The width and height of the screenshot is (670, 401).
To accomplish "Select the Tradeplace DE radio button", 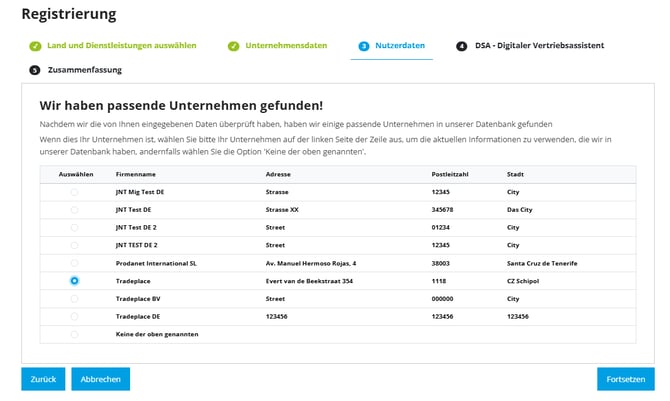I will click(75, 316).
